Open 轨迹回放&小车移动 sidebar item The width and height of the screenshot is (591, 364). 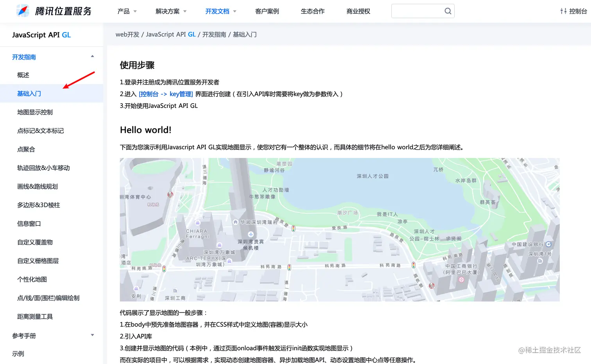43,168
